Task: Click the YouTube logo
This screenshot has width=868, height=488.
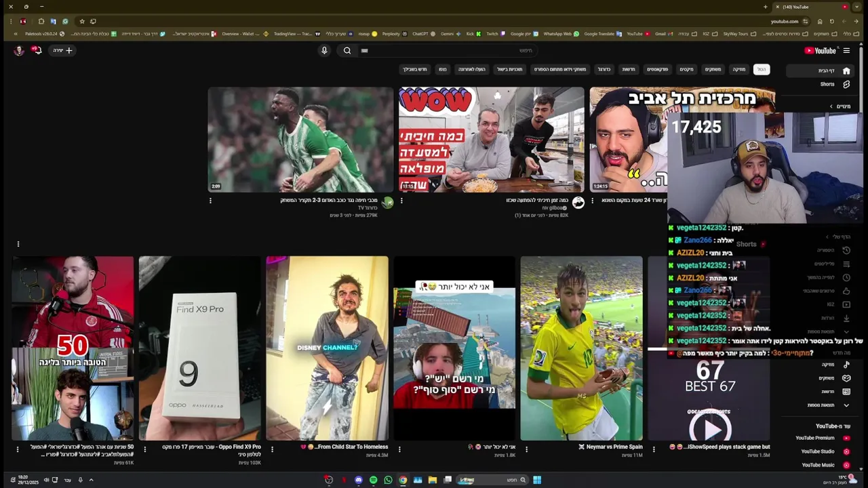Action: (820, 50)
